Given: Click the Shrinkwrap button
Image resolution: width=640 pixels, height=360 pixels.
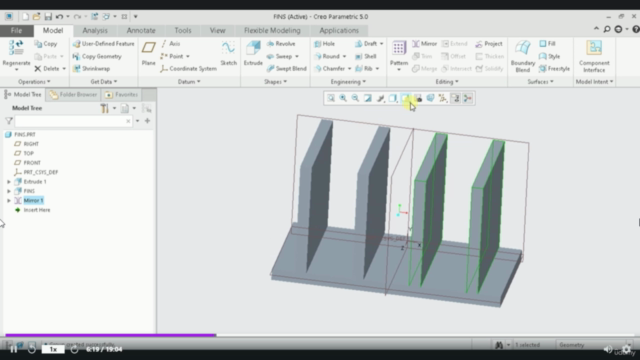Looking at the screenshot, I should [91, 69].
